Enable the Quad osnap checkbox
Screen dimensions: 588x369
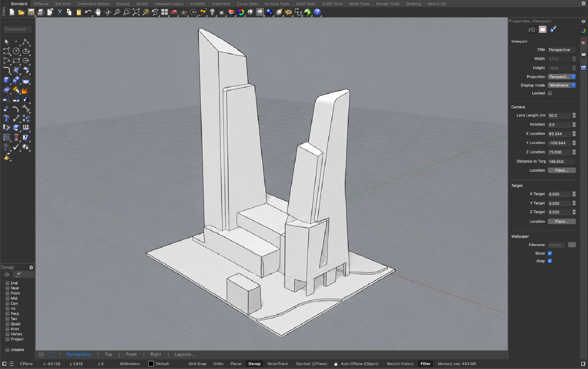7,324
